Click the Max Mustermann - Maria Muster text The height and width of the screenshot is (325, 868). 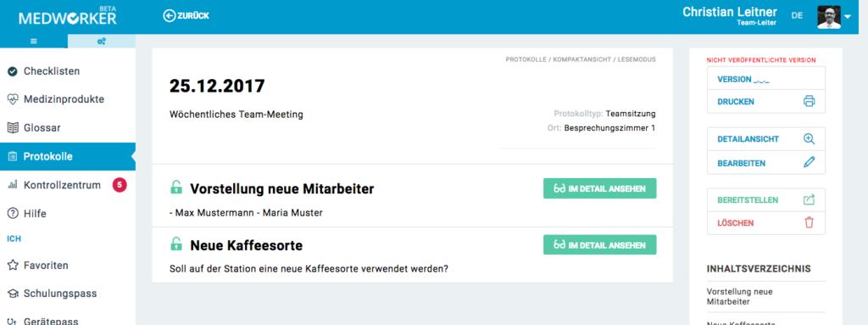click(246, 212)
